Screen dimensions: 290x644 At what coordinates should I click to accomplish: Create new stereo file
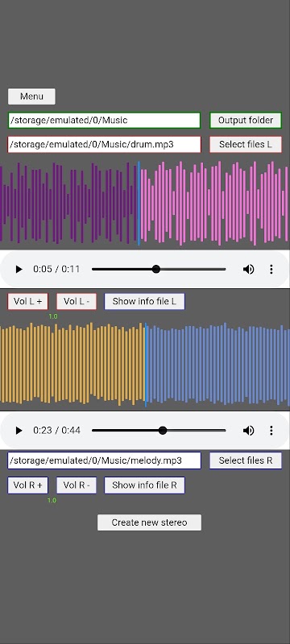pos(149,522)
